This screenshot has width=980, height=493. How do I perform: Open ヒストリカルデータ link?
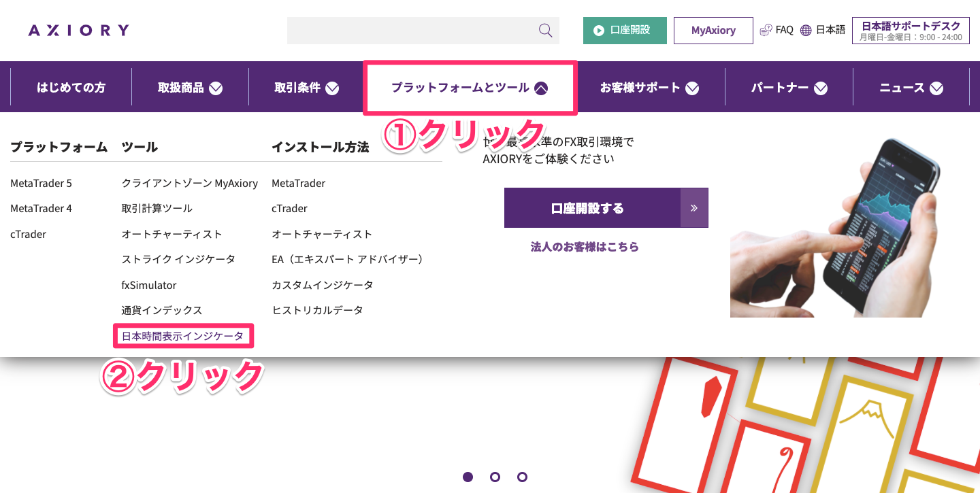317,310
